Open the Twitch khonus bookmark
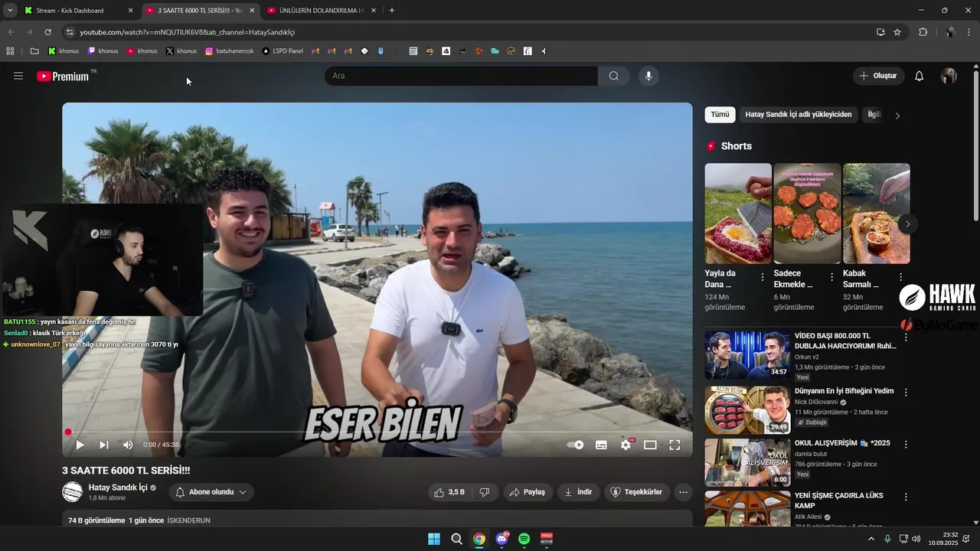The width and height of the screenshot is (980, 551). click(103, 51)
